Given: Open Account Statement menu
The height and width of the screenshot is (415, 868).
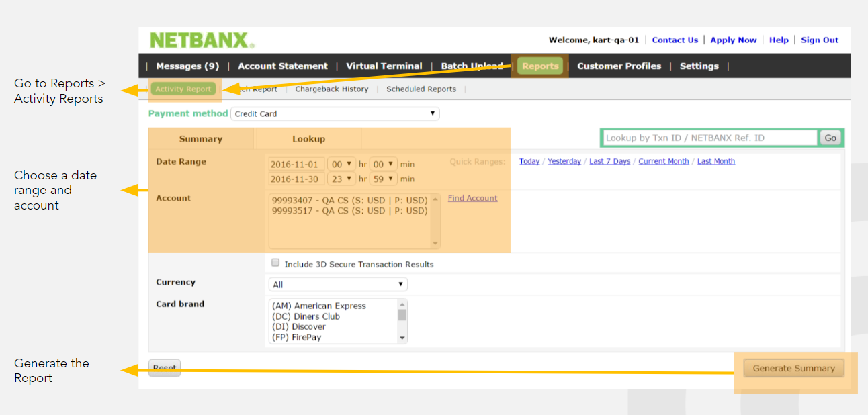Looking at the screenshot, I should (x=282, y=66).
